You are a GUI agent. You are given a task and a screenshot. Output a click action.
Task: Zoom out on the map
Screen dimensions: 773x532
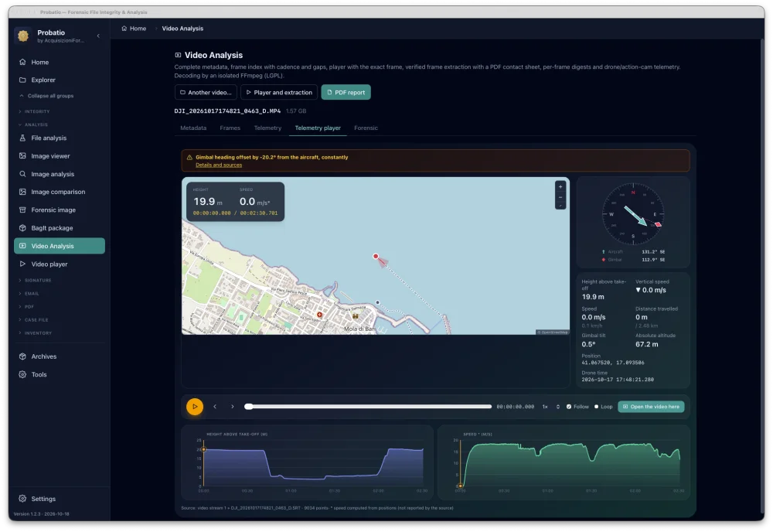pyautogui.click(x=560, y=197)
